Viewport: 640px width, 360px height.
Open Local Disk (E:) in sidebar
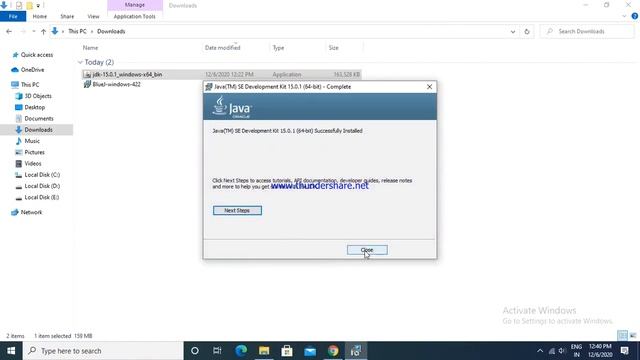click(42, 197)
